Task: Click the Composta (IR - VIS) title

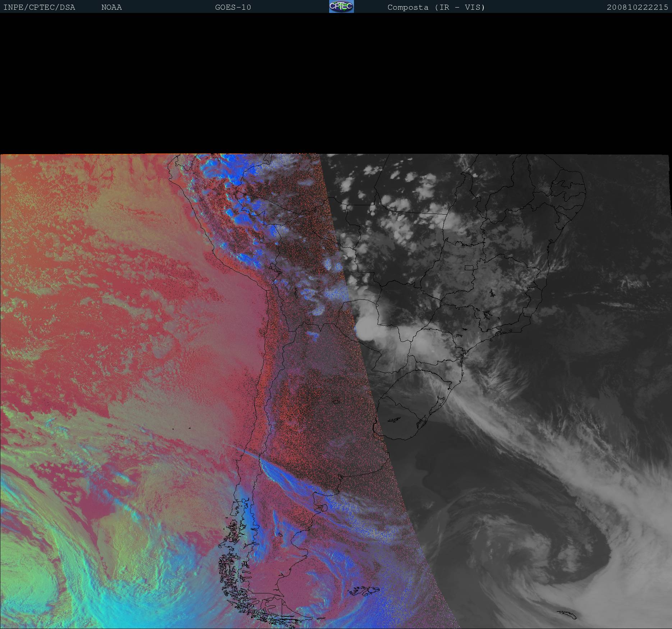Action: (436, 8)
